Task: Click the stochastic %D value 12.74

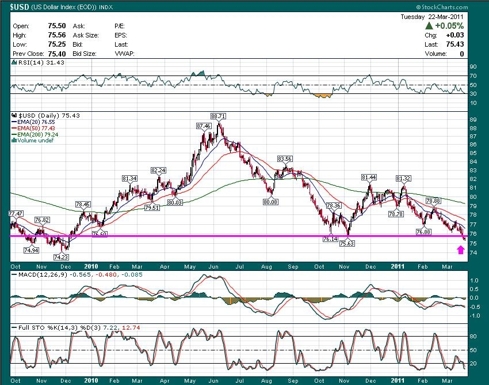Action: pos(131,328)
